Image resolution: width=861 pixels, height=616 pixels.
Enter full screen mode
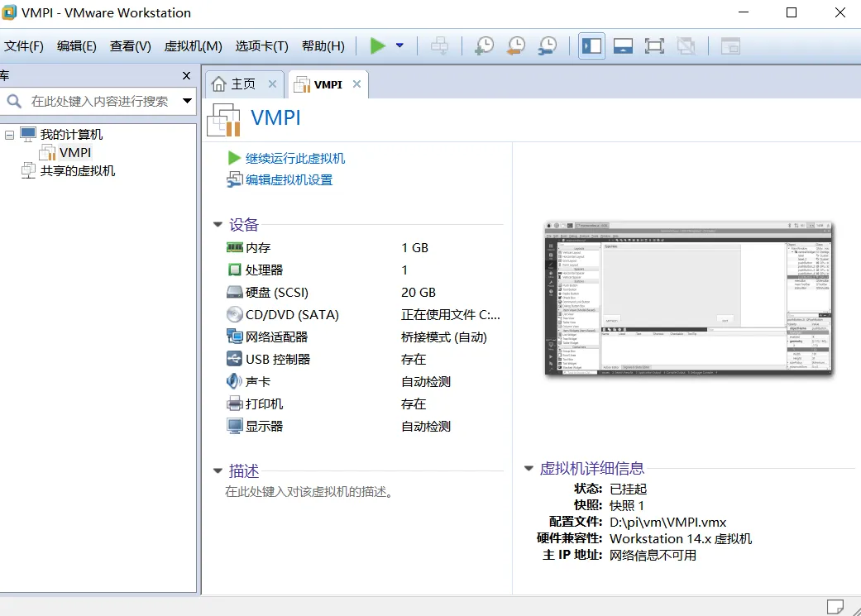tap(654, 46)
